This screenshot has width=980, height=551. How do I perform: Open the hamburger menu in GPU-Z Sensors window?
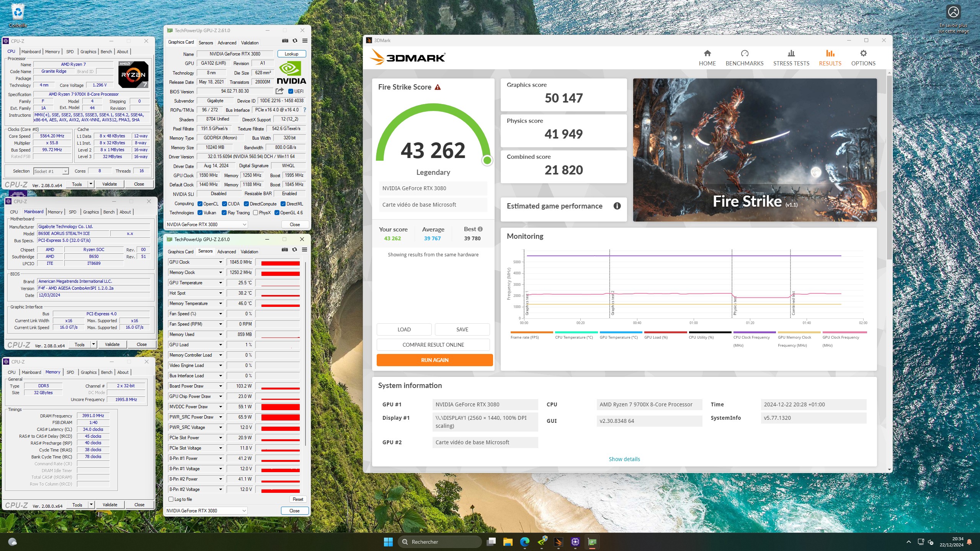[304, 249]
